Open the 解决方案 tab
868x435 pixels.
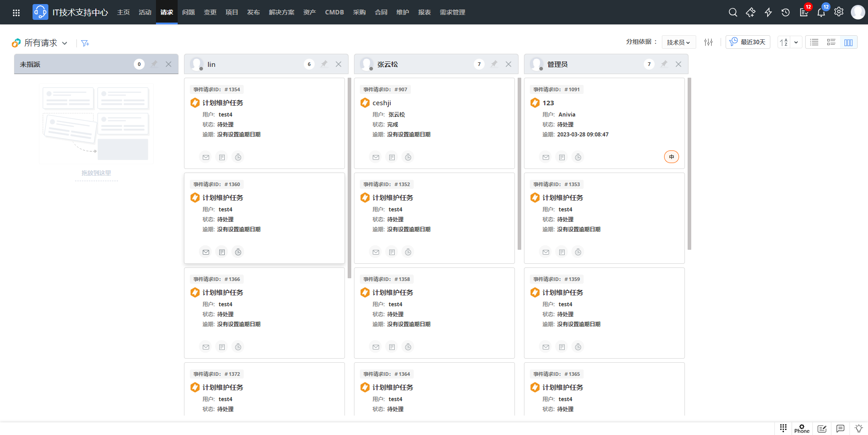coord(282,12)
